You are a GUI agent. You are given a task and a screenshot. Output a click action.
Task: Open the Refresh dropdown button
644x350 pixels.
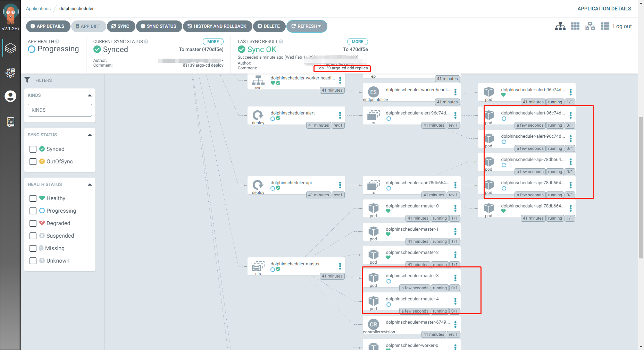[x=307, y=26]
